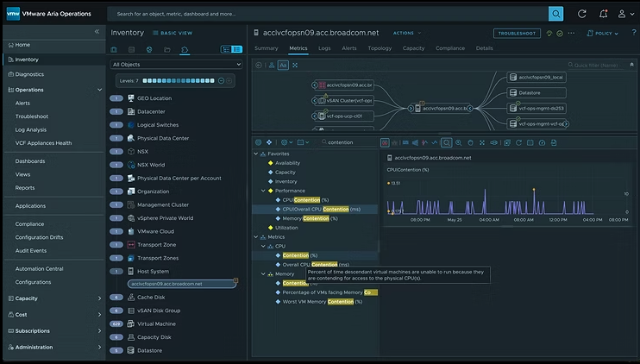Refresh the page using the top refresh icon
Viewport: 640px width, 364px height.
click(x=582, y=14)
